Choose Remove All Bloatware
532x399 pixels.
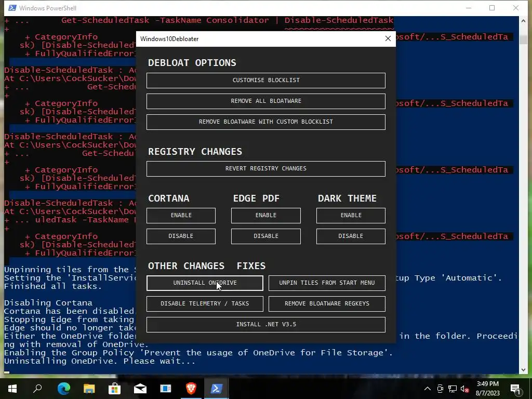[265, 101]
